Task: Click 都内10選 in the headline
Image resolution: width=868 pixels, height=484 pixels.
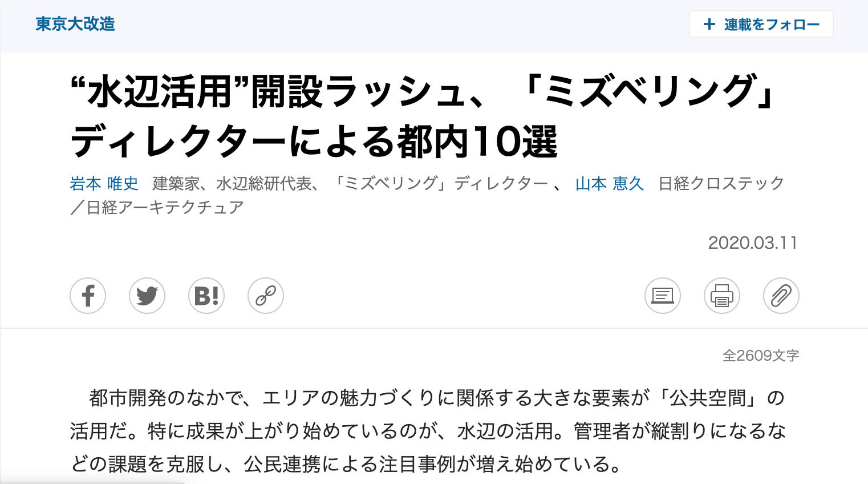Action: coord(478,142)
